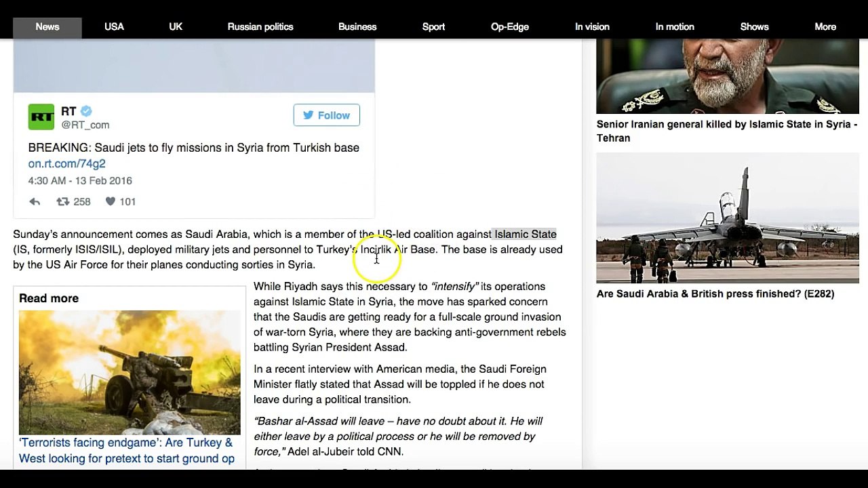Like the tweet with heart icon
This screenshot has width=868, height=488.
coord(111,201)
